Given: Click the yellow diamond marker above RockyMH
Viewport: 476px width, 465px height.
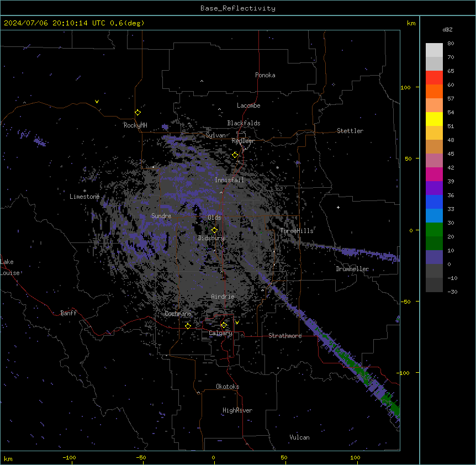Looking at the screenshot, I should click(137, 113).
